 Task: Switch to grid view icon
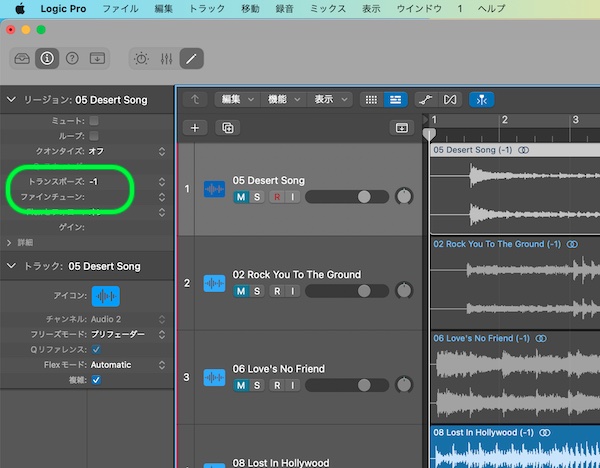pyautogui.click(x=371, y=100)
